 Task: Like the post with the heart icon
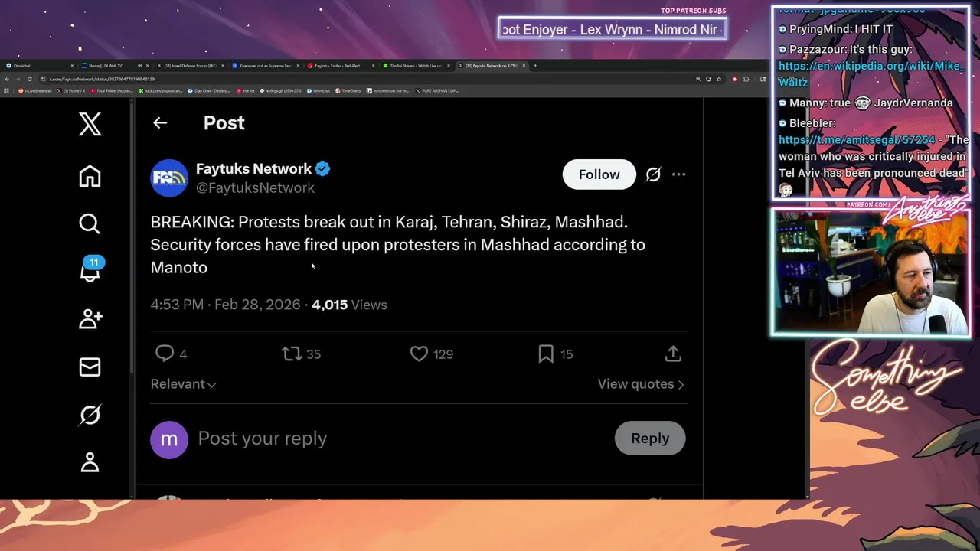point(419,354)
